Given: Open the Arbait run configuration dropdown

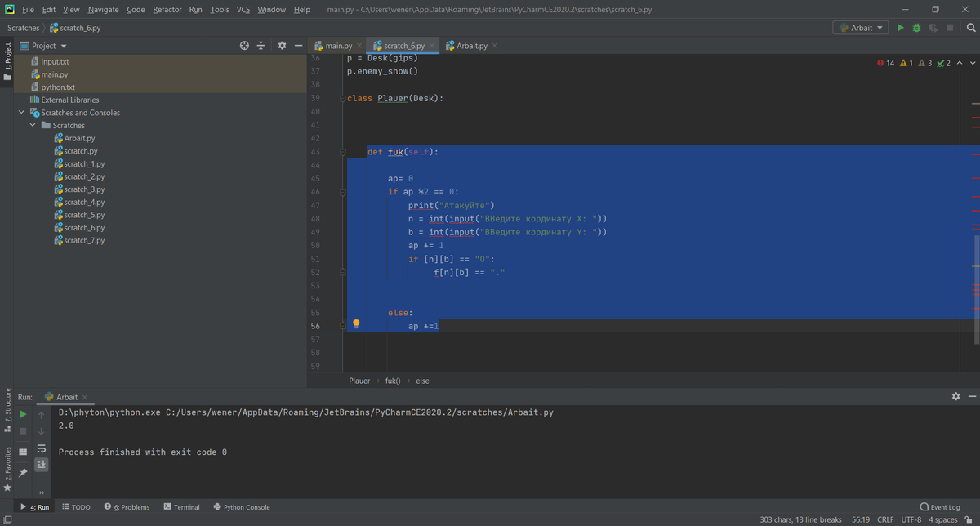Looking at the screenshot, I should tap(861, 28).
